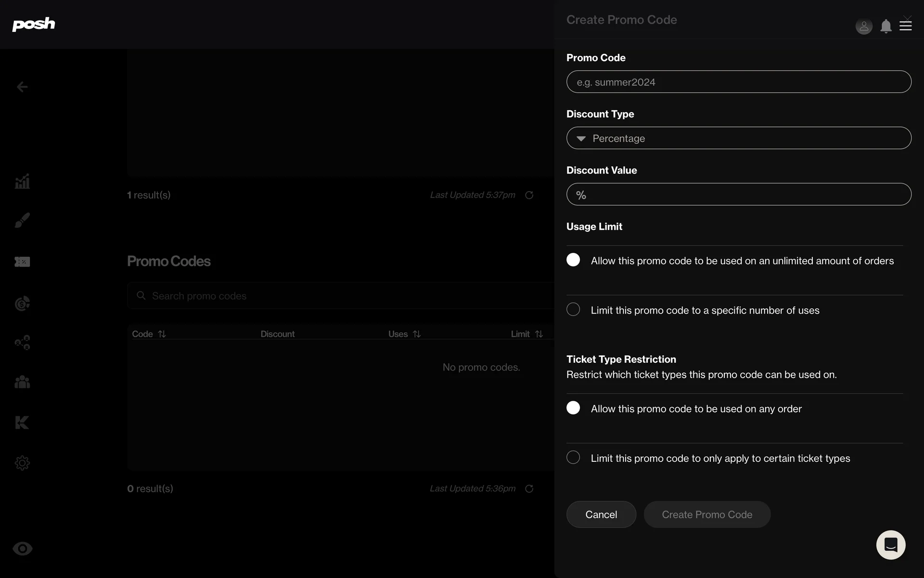Select unlimited amount of orders option
The width and height of the screenshot is (924, 578).
(x=573, y=260)
